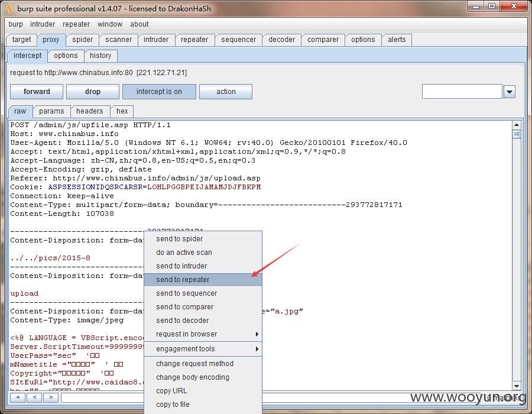This screenshot has height=414, width=532.
Task: Switch to the repeater main tab
Action: point(194,40)
